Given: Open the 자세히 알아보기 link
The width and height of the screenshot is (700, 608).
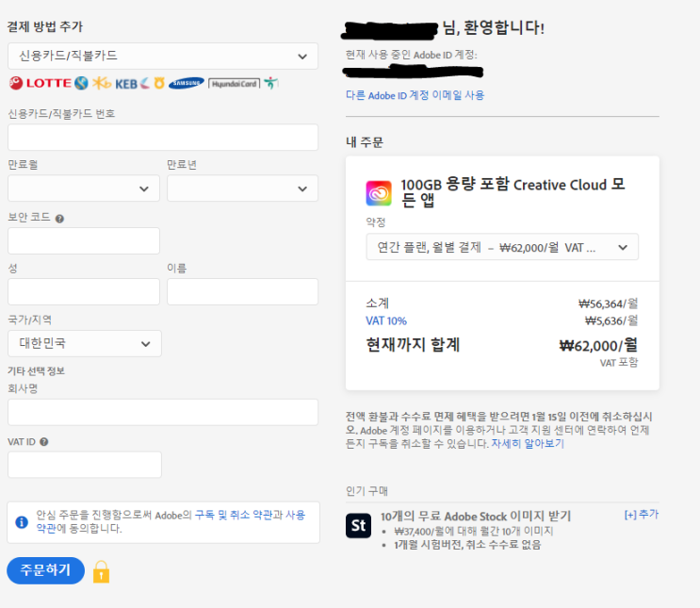Looking at the screenshot, I should pyautogui.click(x=528, y=444).
